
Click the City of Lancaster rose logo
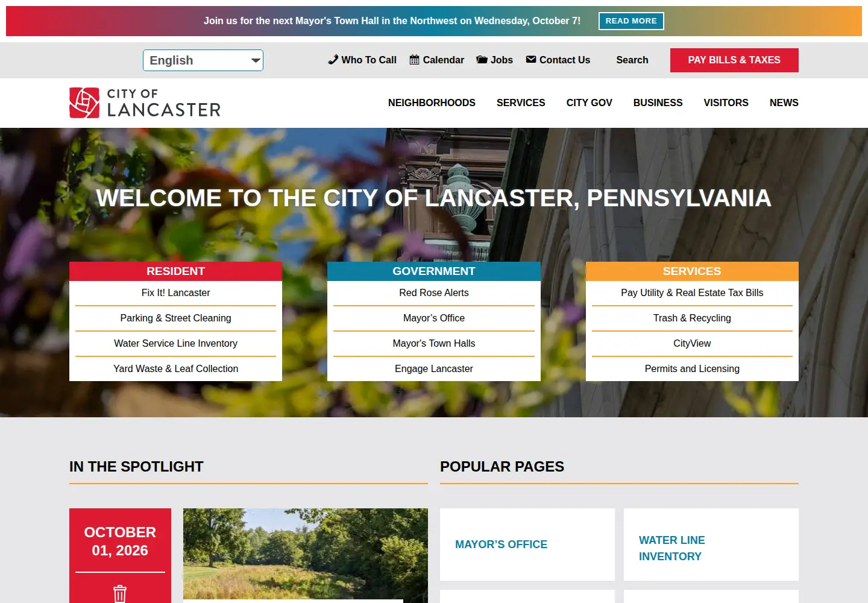point(84,103)
